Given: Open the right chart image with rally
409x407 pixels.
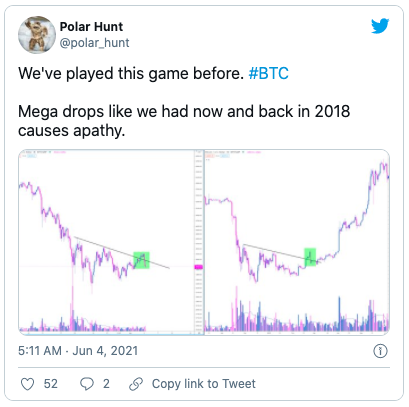Looking at the screenshot, I should [x=297, y=242].
